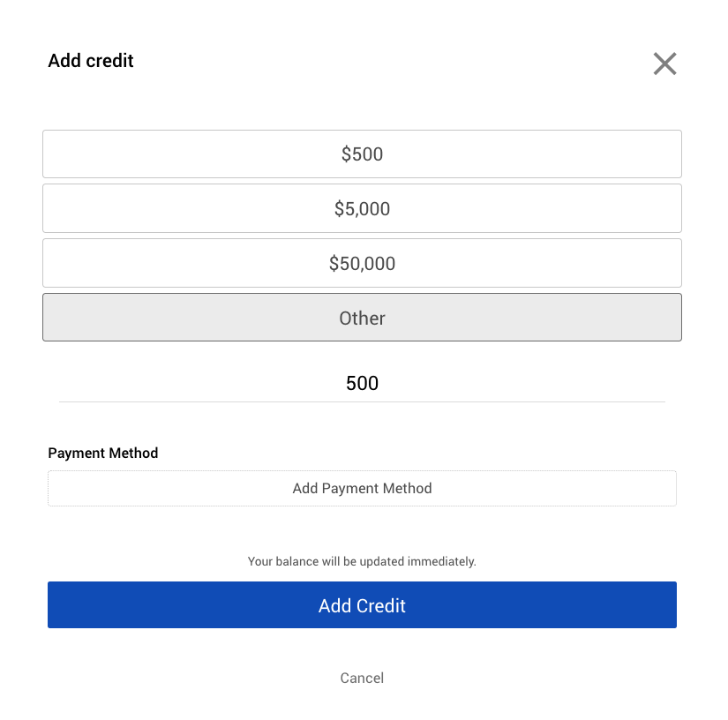Pick the smallest preset credit amount
Image resolution: width=728 pixels, height=720 pixels.
362,154
